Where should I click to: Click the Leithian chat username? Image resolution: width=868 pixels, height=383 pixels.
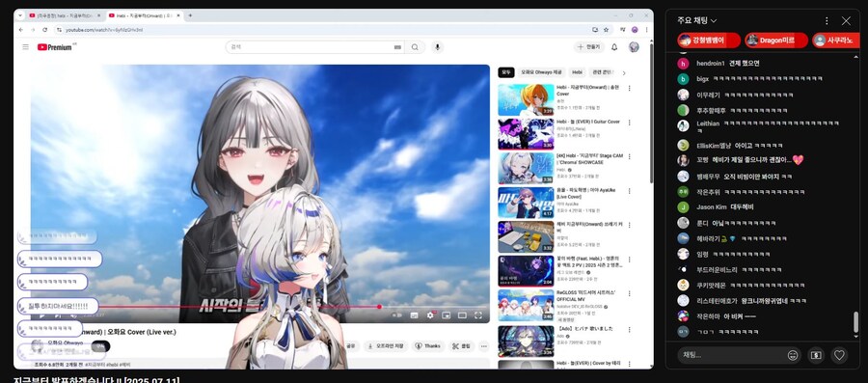click(x=708, y=123)
